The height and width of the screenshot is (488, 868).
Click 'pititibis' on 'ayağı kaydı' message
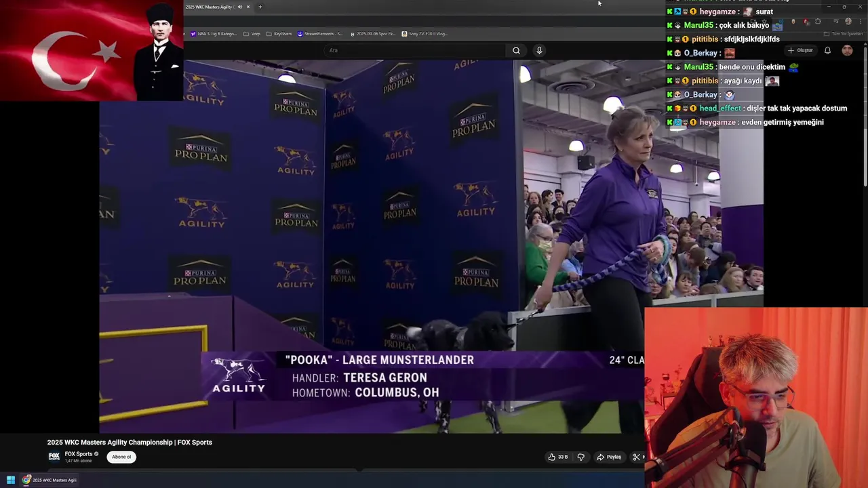(705, 81)
